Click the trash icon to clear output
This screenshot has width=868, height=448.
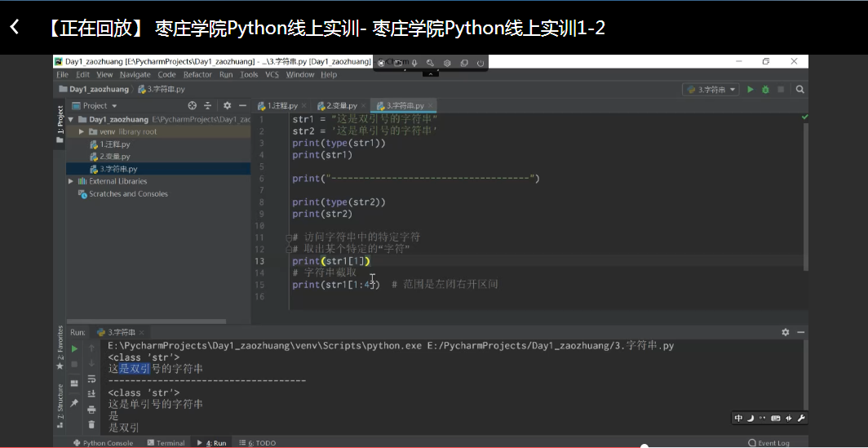click(x=91, y=423)
